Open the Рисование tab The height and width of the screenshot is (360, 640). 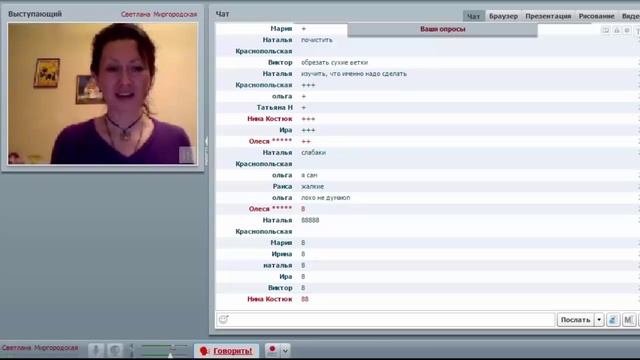596,16
